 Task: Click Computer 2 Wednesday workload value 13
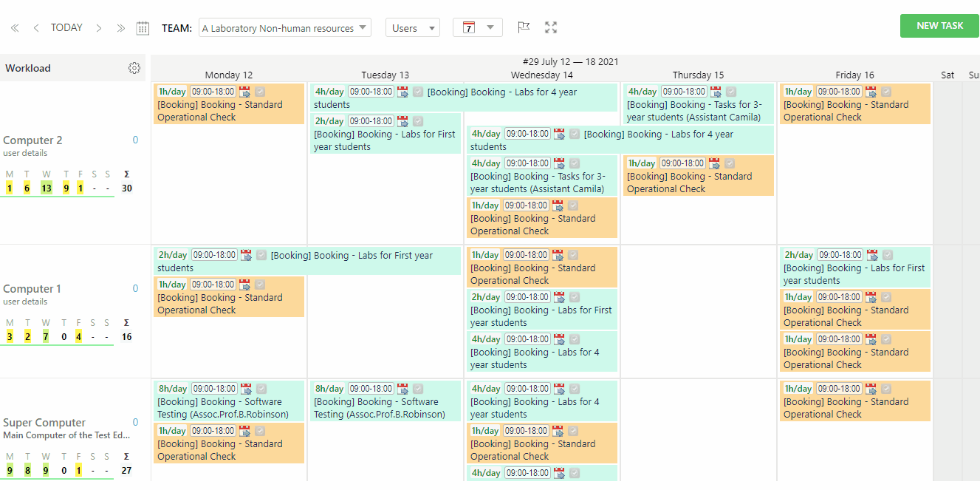click(46, 188)
